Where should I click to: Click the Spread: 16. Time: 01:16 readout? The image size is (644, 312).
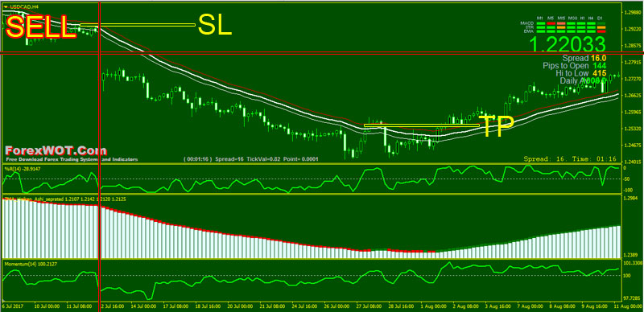point(570,159)
